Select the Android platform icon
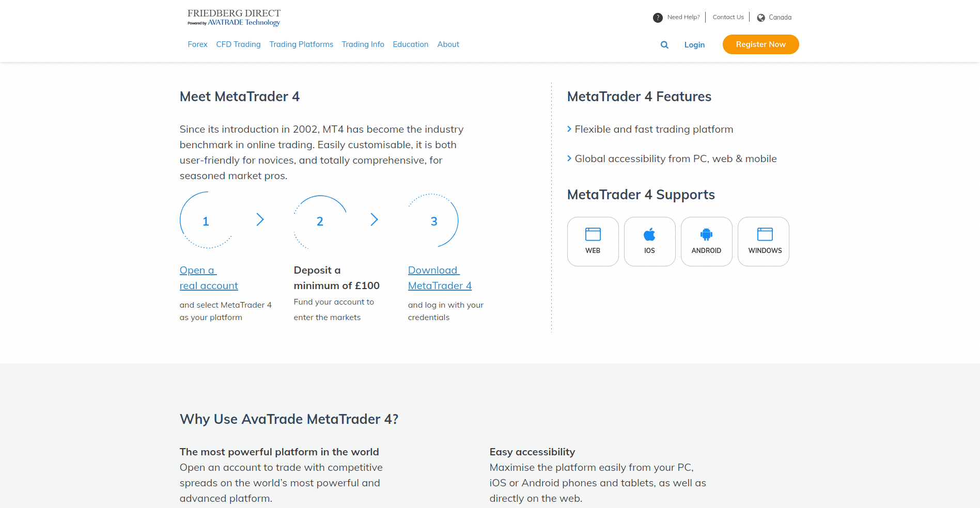This screenshot has width=980, height=508. (x=706, y=235)
